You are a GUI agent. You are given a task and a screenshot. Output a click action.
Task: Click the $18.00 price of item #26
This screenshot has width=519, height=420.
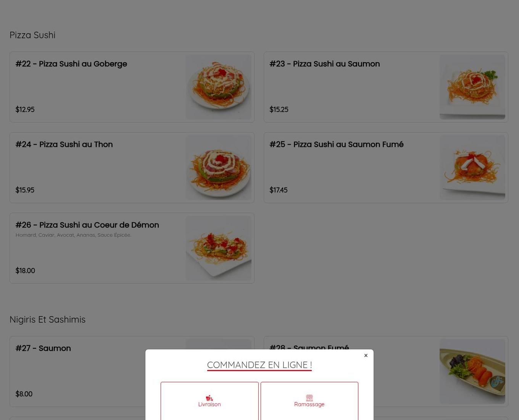point(25,270)
